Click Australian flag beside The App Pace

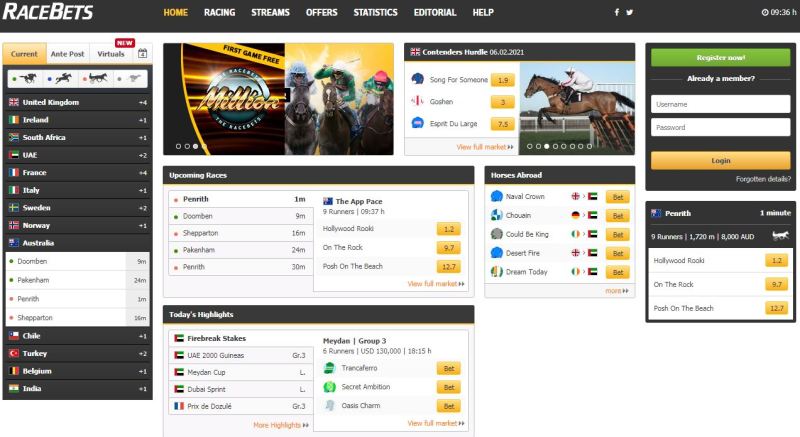[328, 201]
